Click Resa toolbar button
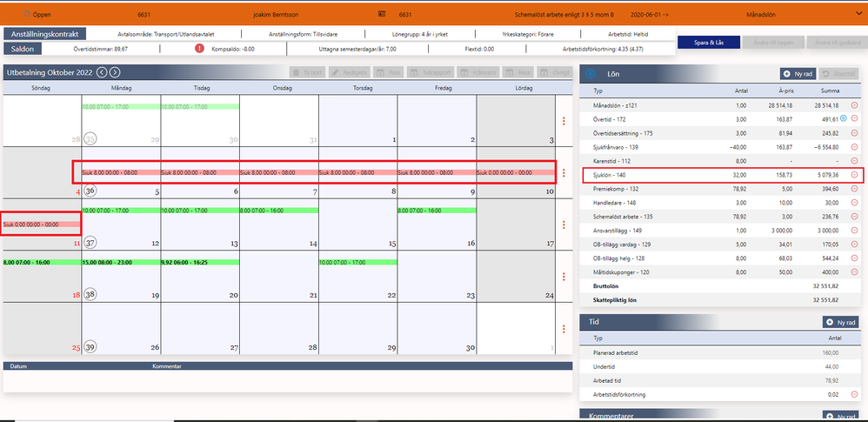 click(520, 72)
